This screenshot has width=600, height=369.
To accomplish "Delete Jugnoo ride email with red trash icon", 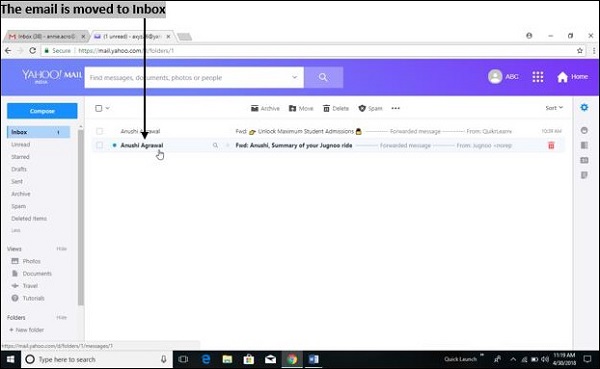I will 551,145.
